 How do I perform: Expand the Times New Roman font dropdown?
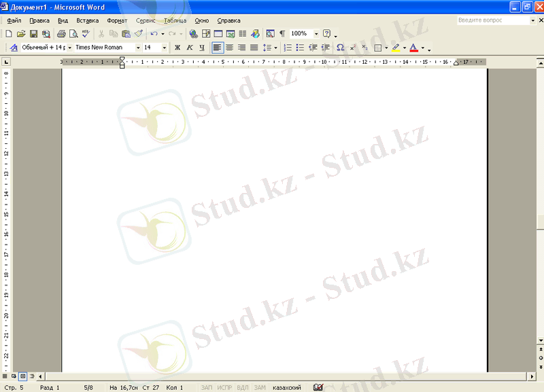pos(138,48)
